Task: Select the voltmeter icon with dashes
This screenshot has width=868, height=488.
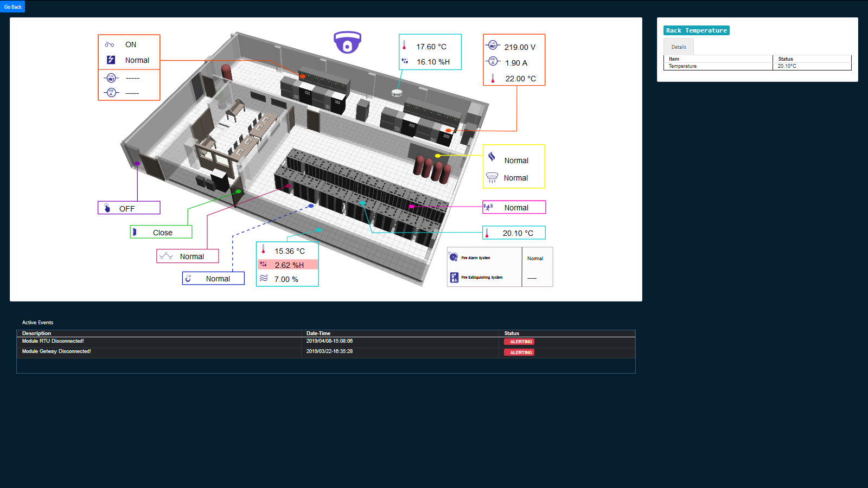Action: click(111, 78)
